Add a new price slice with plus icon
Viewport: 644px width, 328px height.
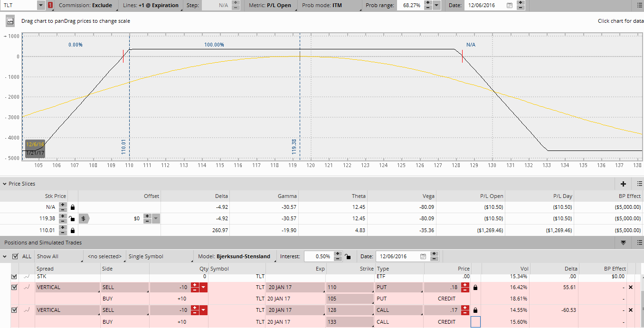(x=623, y=184)
